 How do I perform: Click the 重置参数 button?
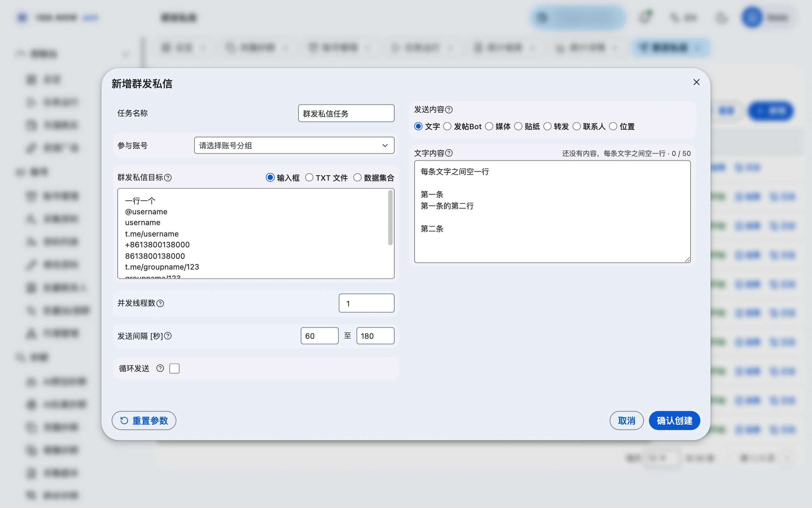click(x=144, y=420)
